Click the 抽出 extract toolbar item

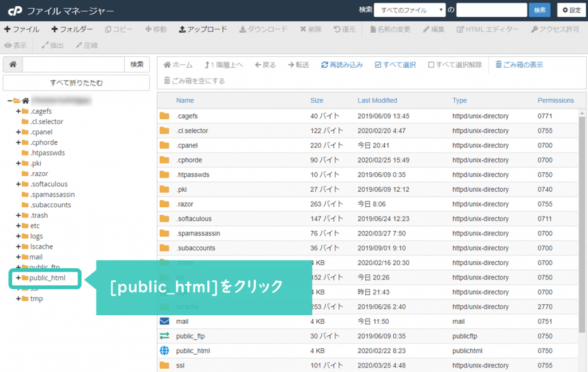click(x=52, y=45)
